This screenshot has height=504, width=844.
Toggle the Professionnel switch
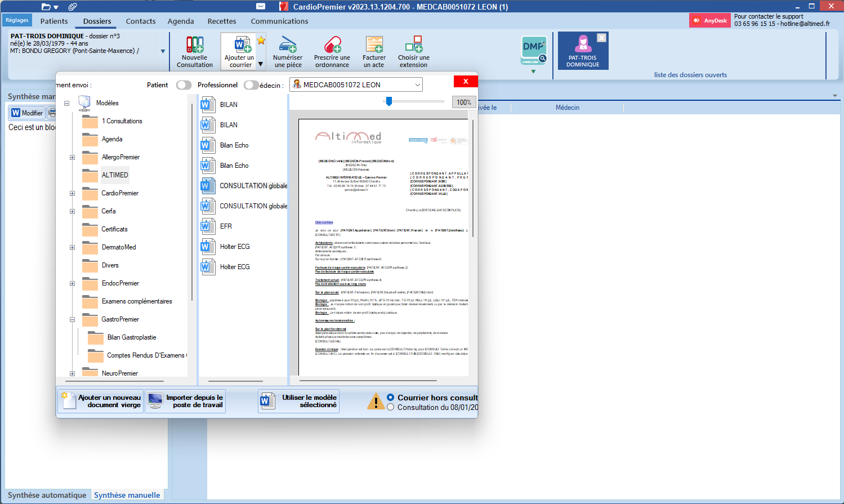(x=251, y=85)
